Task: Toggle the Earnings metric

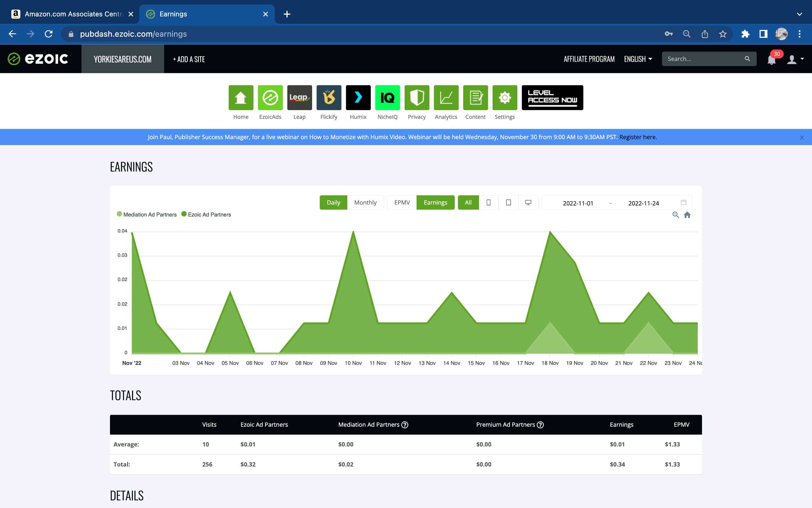Action: pyautogui.click(x=435, y=203)
